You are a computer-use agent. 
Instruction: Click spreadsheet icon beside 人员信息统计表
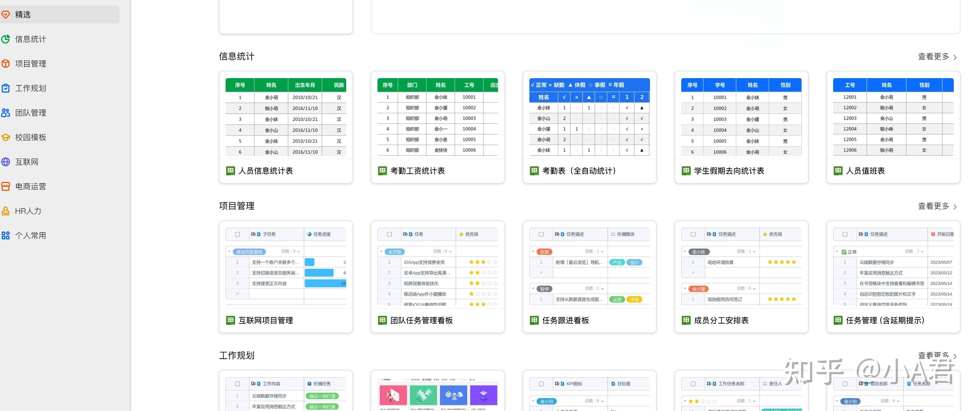pyautogui.click(x=231, y=171)
